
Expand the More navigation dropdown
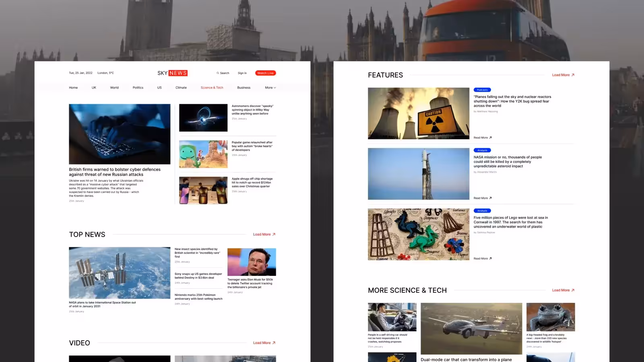(x=270, y=88)
